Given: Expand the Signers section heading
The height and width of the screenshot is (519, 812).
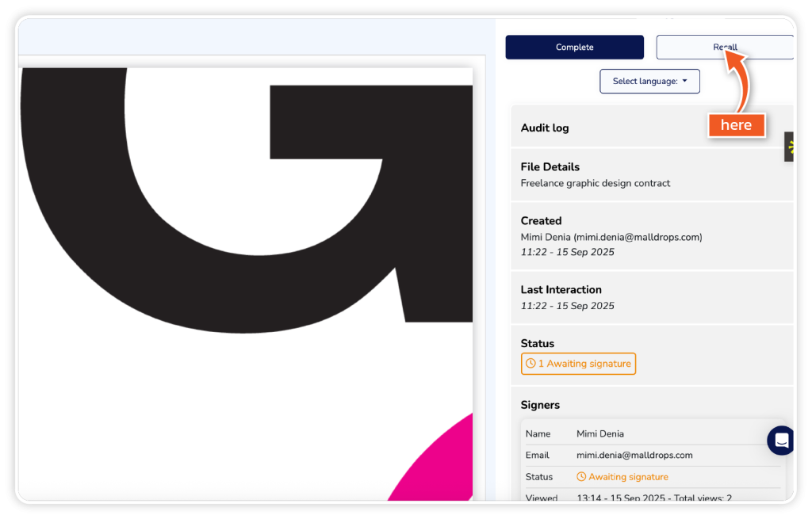Looking at the screenshot, I should [540, 405].
